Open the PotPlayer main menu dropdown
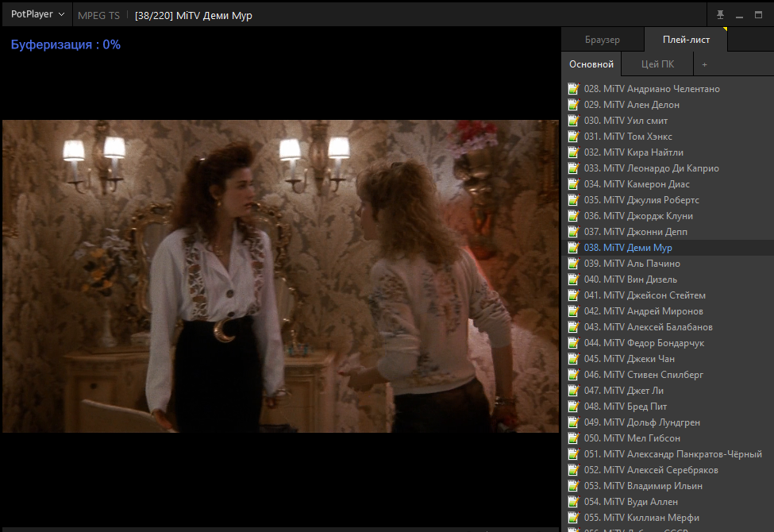Image resolution: width=774 pixels, height=532 pixels. [37, 14]
